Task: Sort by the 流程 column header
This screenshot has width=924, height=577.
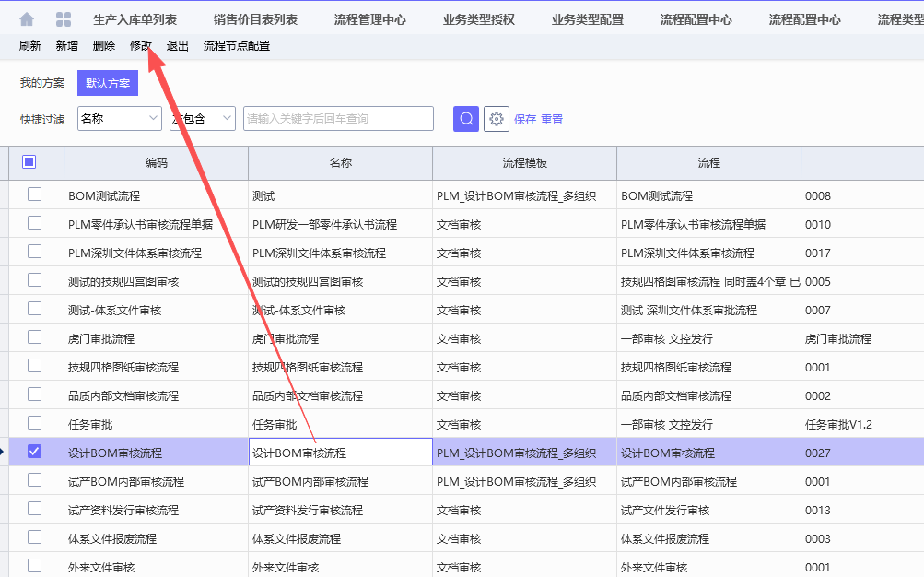Action: pyautogui.click(x=709, y=162)
